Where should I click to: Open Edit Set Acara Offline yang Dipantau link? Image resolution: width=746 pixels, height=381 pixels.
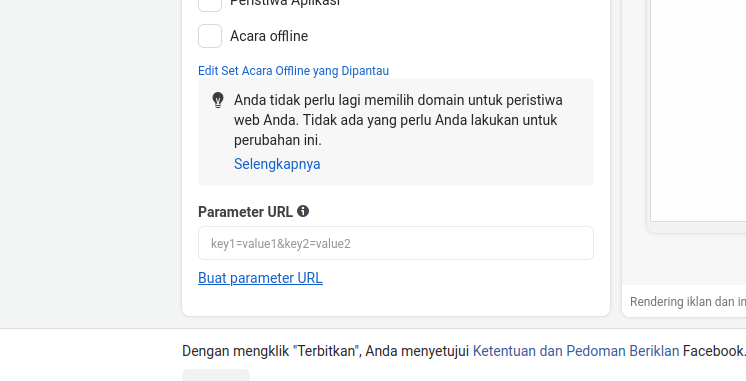293,71
